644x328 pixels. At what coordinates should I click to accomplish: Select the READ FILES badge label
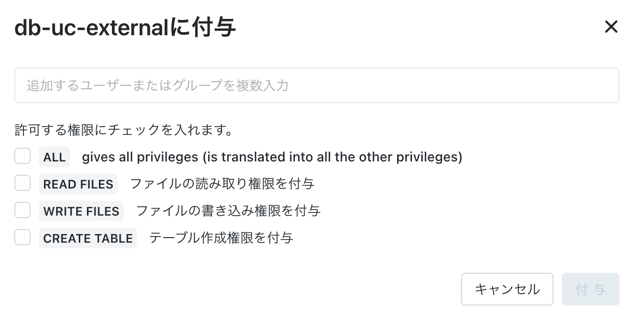pos(78,184)
